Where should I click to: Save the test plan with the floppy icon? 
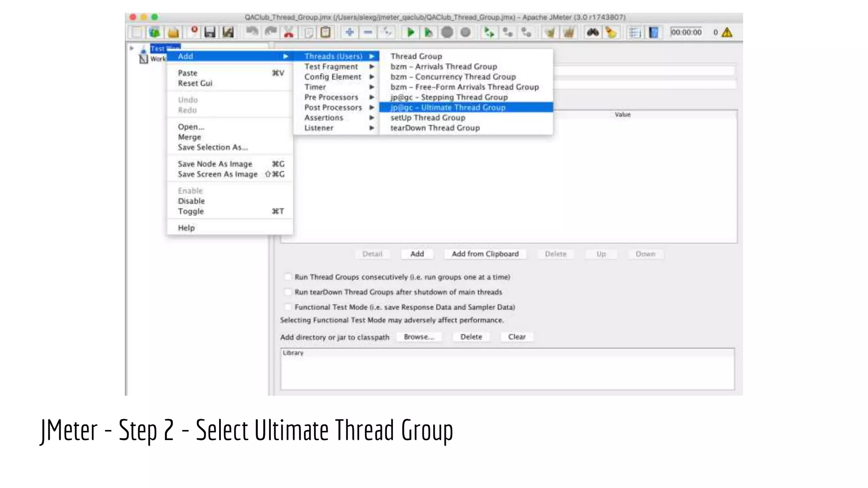click(210, 32)
